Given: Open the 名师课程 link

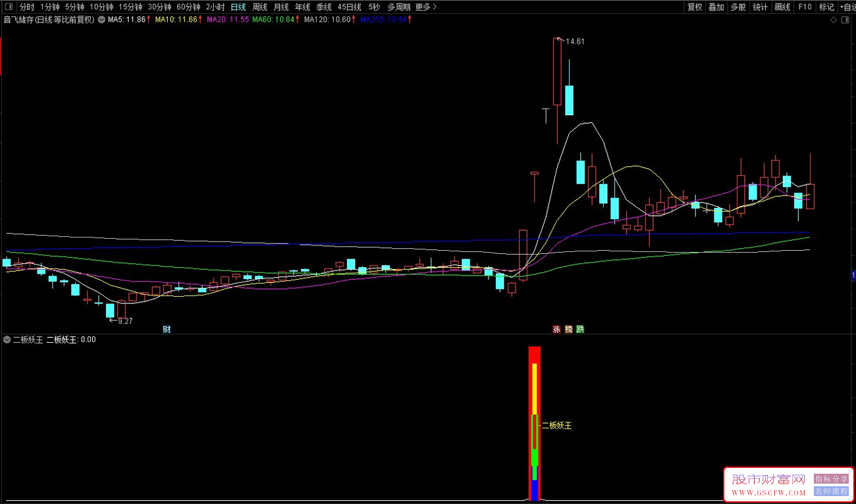Looking at the screenshot, I should click(x=832, y=491).
